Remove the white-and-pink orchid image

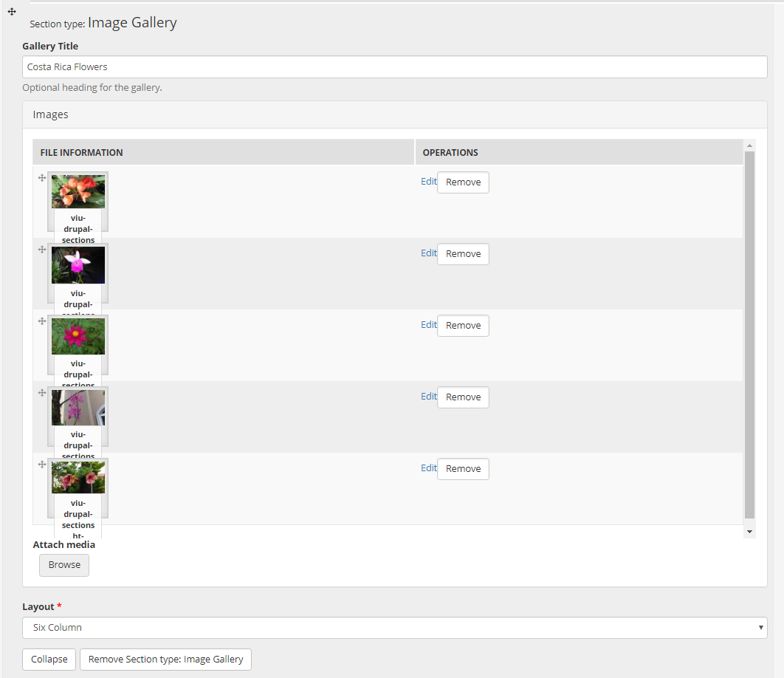pyautogui.click(x=463, y=253)
